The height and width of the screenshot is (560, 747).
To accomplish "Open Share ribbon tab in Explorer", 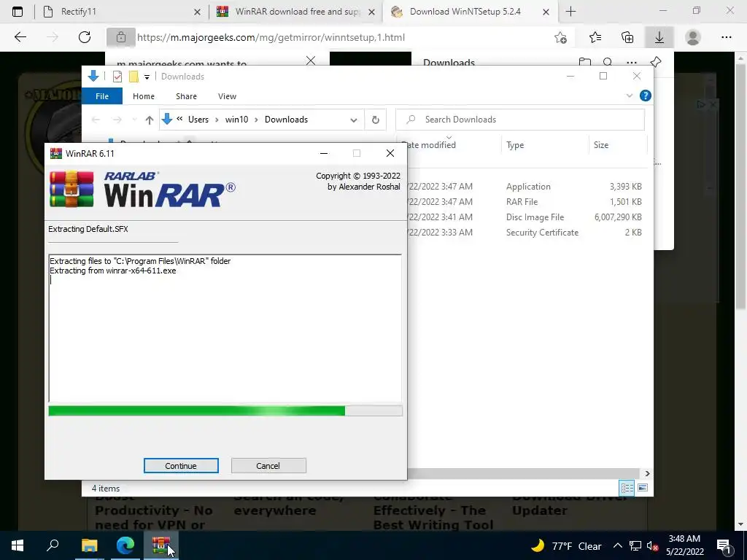I will [186, 96].
